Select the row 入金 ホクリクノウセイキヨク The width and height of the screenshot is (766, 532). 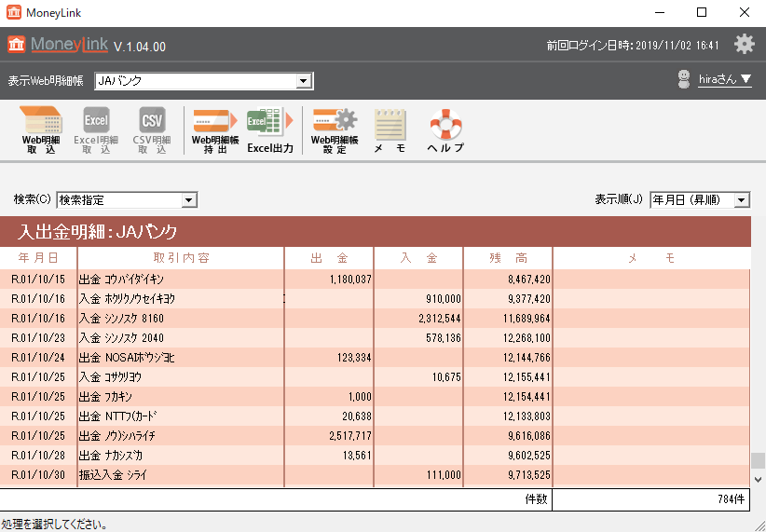[x=375, y=299]
